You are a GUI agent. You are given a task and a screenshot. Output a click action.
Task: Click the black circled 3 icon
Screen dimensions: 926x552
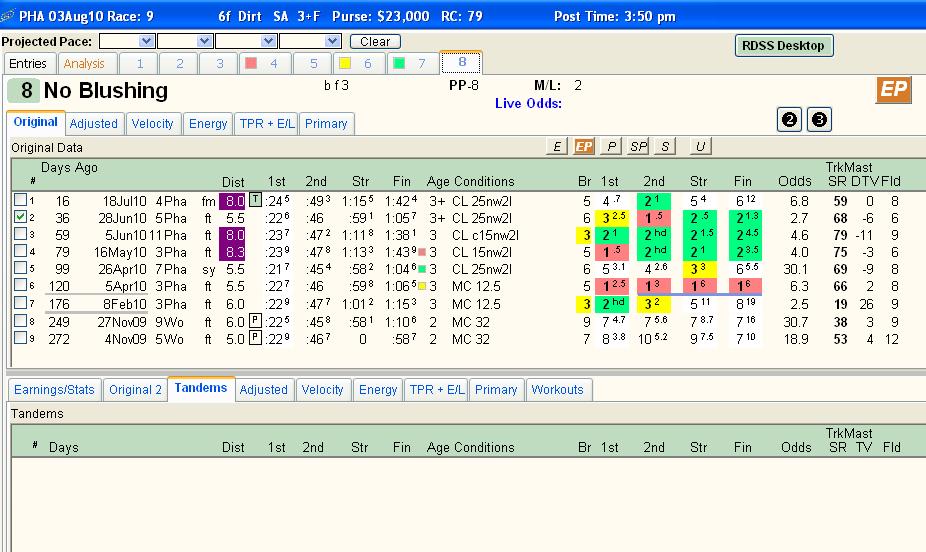point(819,120)
